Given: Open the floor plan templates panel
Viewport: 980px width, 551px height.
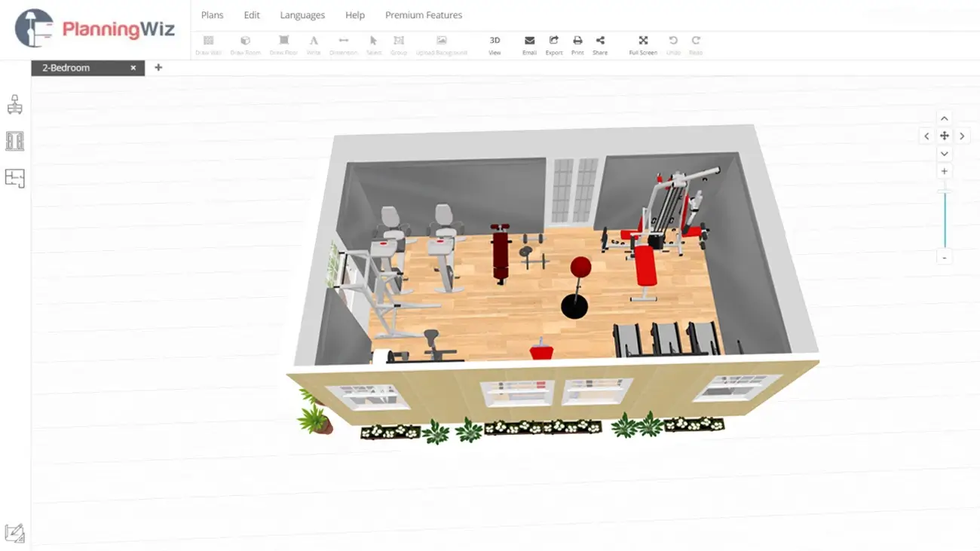Looking at the screenshot, I should click(16, 179).
